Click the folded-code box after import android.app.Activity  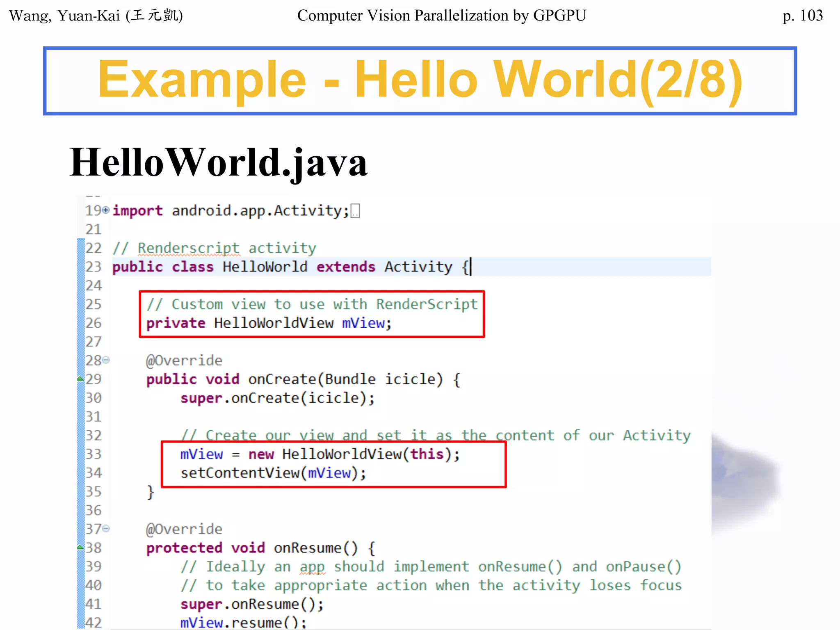[x=356, y=211]
